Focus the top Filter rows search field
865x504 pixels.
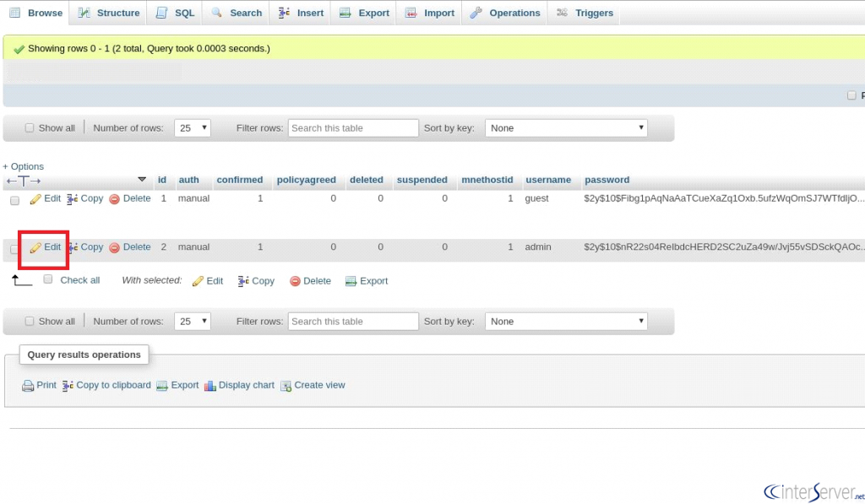(353, 128)
